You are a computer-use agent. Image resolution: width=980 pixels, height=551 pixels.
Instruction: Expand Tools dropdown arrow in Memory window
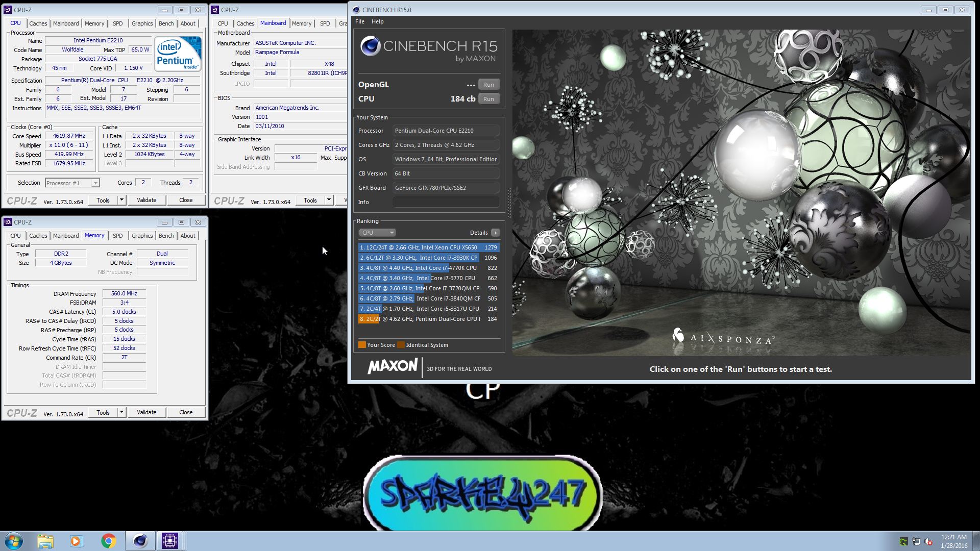click(x=121, y=412)
